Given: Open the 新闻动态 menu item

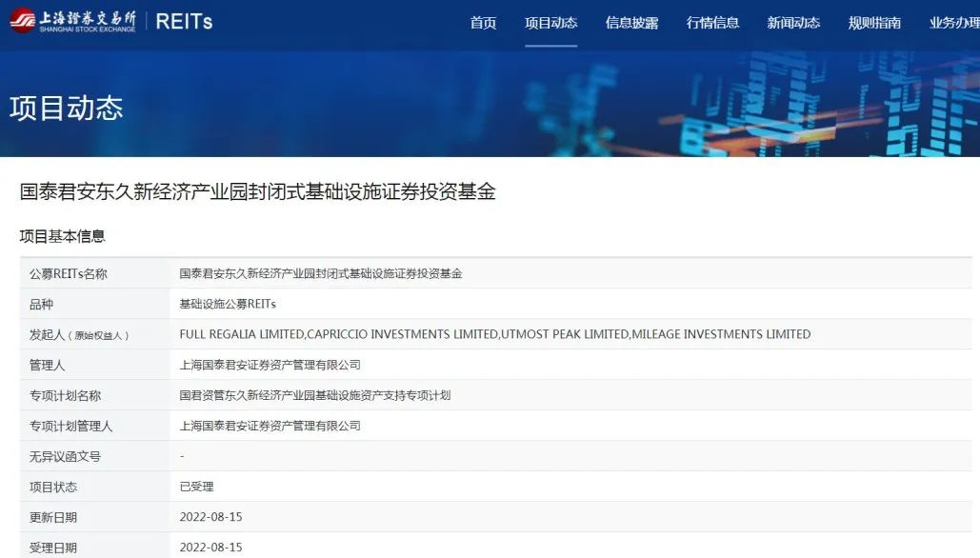Looking at the screenshot, I should click(793, 23).
